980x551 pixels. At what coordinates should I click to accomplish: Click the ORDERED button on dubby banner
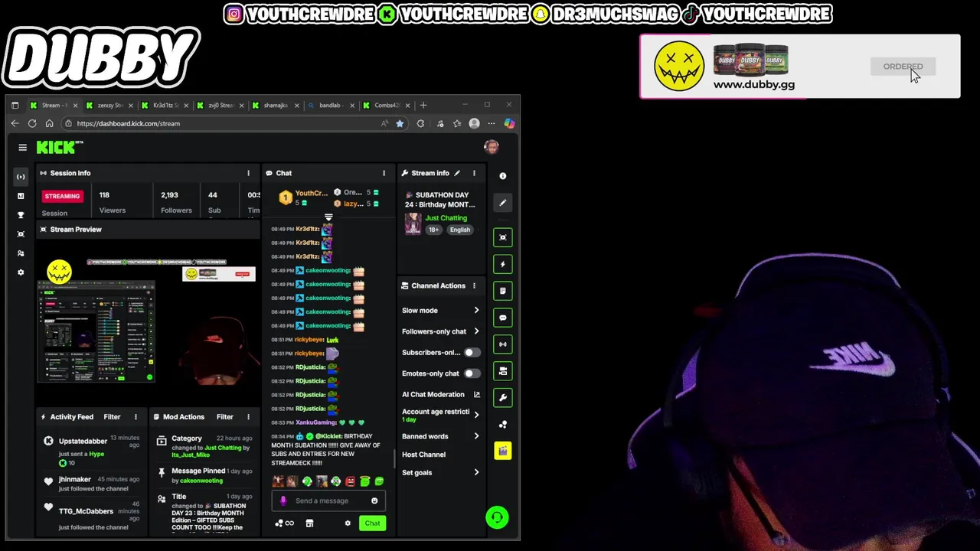click(903, 67)
